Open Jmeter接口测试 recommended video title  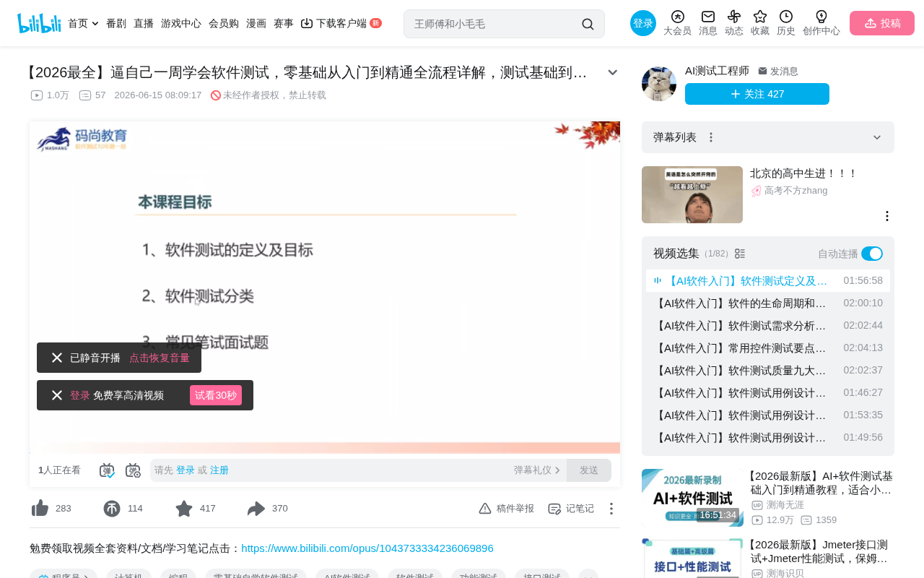coord(819,551)
